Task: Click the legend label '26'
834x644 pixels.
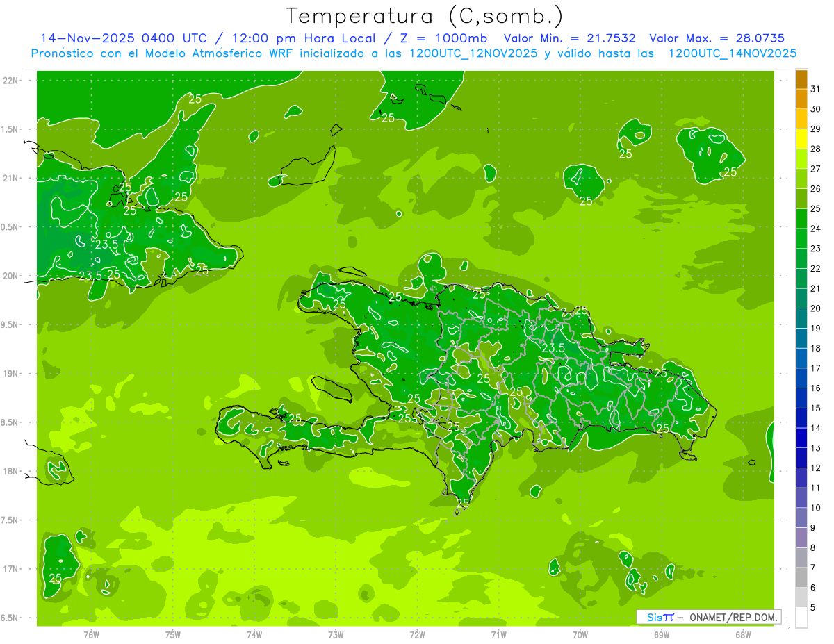Action: [x=815, y=189]
